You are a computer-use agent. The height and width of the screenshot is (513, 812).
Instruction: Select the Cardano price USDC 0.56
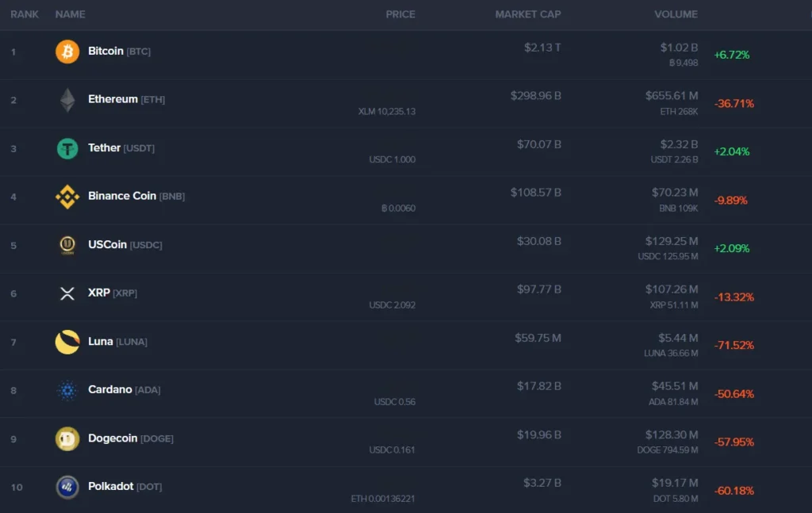[395, 402]
